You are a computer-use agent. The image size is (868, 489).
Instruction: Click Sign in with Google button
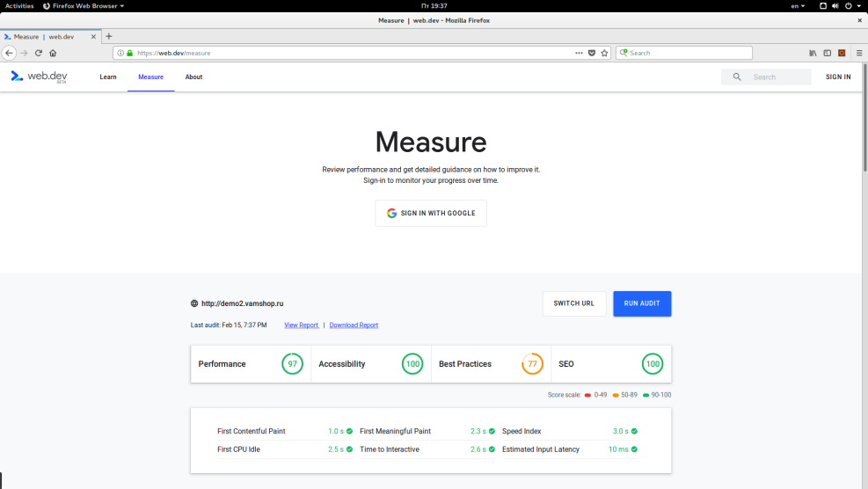tap(431, 213)
